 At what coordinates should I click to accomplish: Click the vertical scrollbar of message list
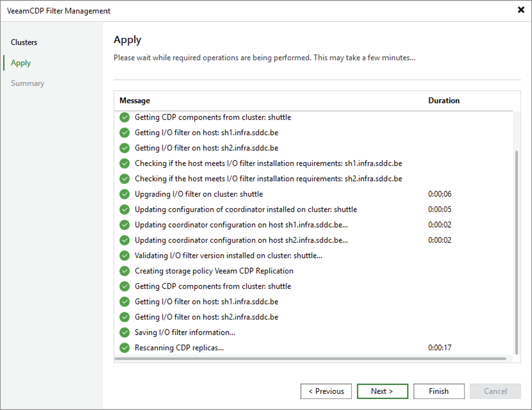point(516,253)
